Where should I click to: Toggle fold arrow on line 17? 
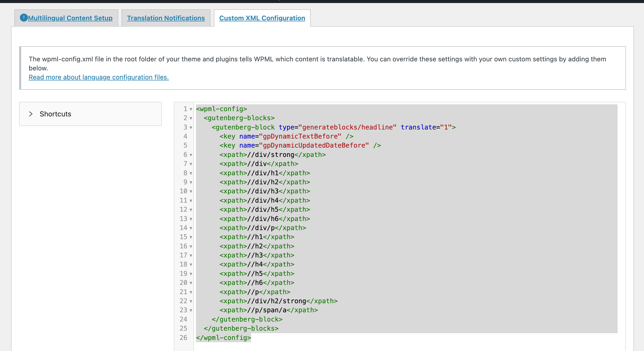[x=191, y=255]
